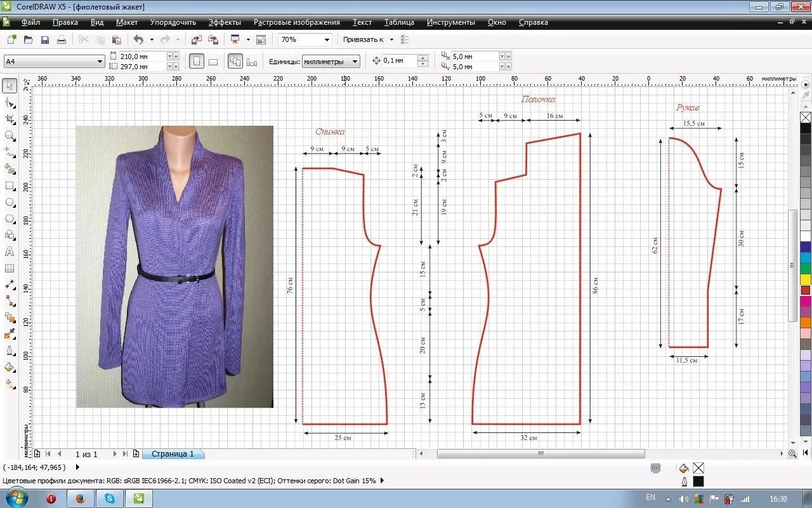Image resolution: width=812 pixels, height=508 pixels.
Task: Click the Print icon
Action: [x=62, y=39]
